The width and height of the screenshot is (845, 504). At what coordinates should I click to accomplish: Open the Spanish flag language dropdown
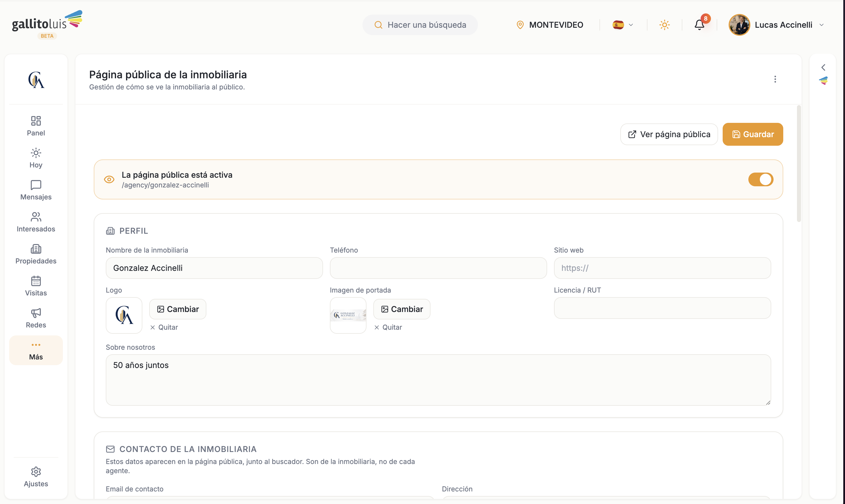[623, 25]
